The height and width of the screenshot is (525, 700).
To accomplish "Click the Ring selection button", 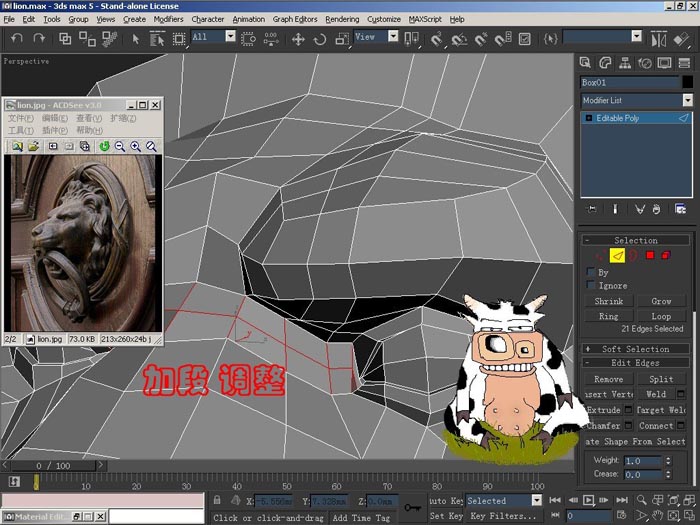I will (608, 316).
